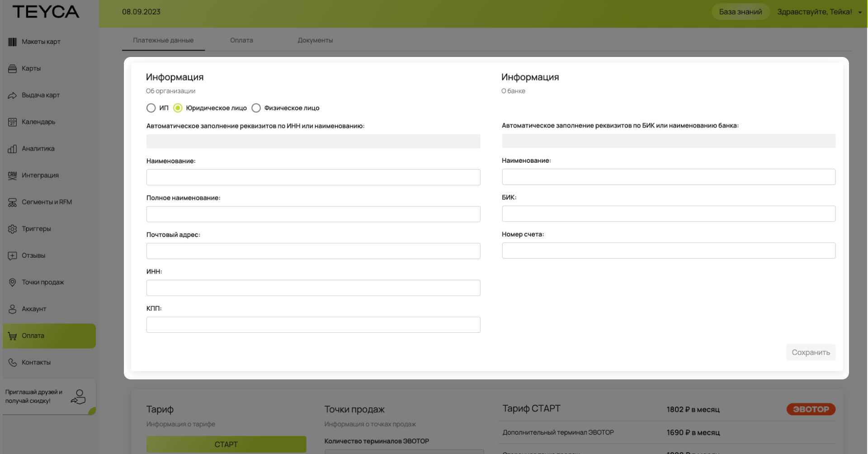Open the Точки продаж menu item
This screenshot has width=868, height=454.
click(49, 282)
